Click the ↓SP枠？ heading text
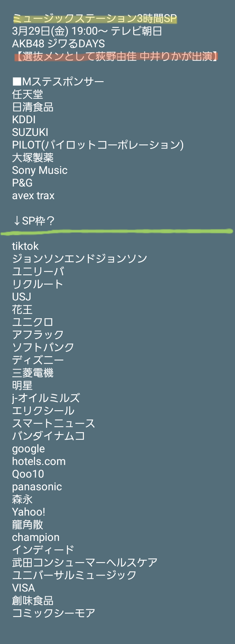Screen dimensions: 235x644 point(34,221)
